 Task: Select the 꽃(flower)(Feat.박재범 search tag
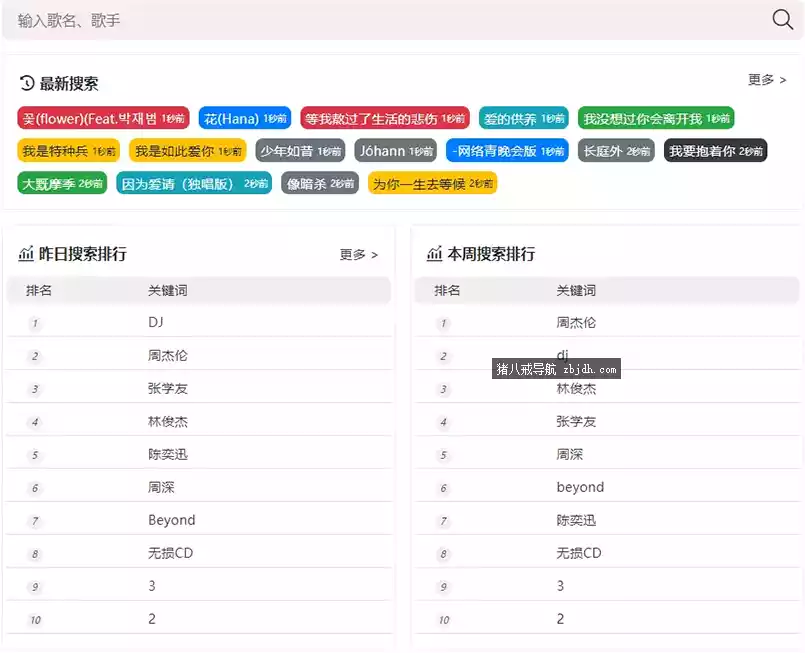point(103,118)
